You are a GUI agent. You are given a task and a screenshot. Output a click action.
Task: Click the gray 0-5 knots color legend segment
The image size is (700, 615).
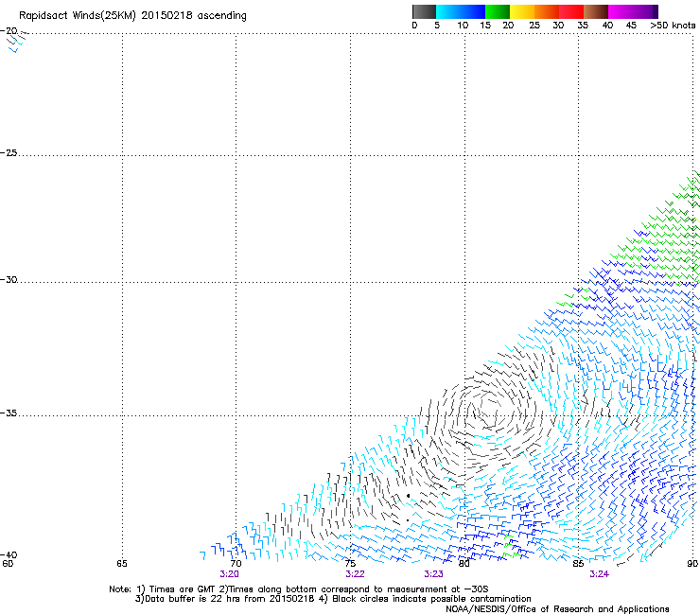coord(424,11)
